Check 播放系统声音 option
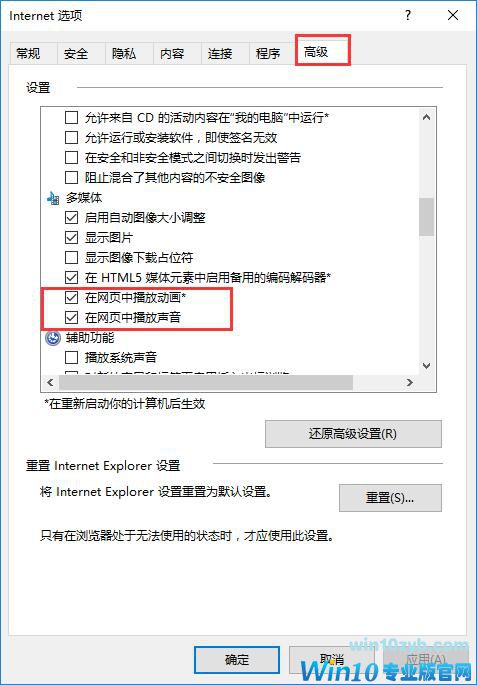 tap(71, 358)
